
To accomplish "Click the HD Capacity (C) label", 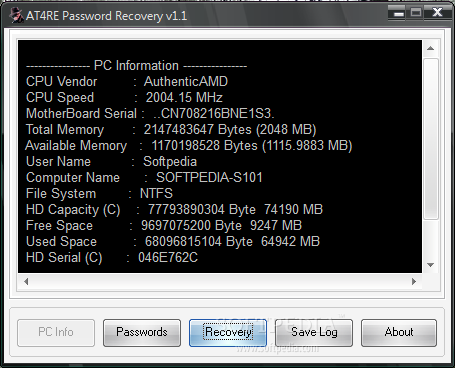I will coord(73,210).
